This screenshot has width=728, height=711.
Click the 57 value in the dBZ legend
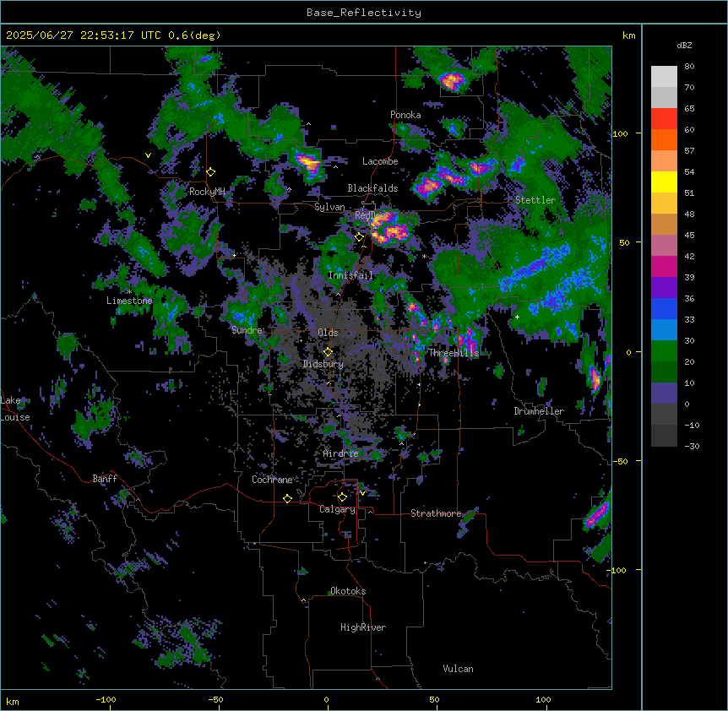click(x=689, y=151)
